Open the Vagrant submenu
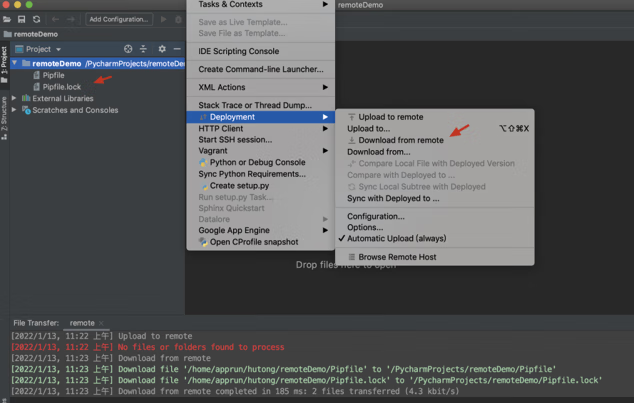 (x=260, y=151)
